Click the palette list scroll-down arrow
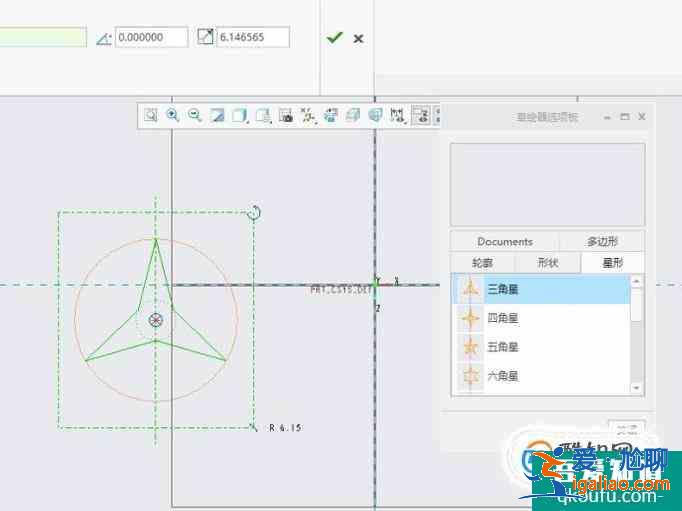Screen dimensions: 682x511 point(636,387)
